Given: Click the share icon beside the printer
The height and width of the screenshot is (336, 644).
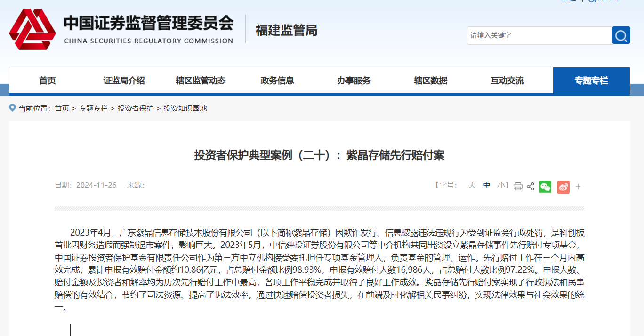Looking at the screenshot, I should point(531,186).
